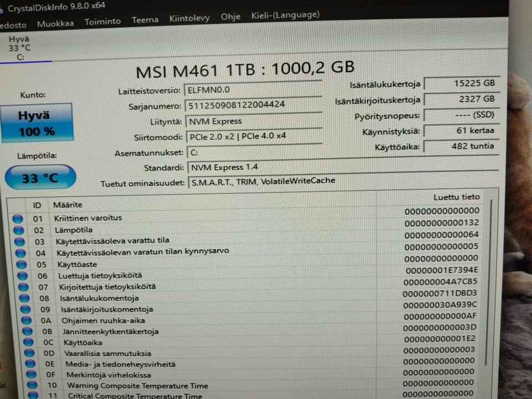Select raw value 0000000000064
The image size is (532, 399).
(442, 235)
